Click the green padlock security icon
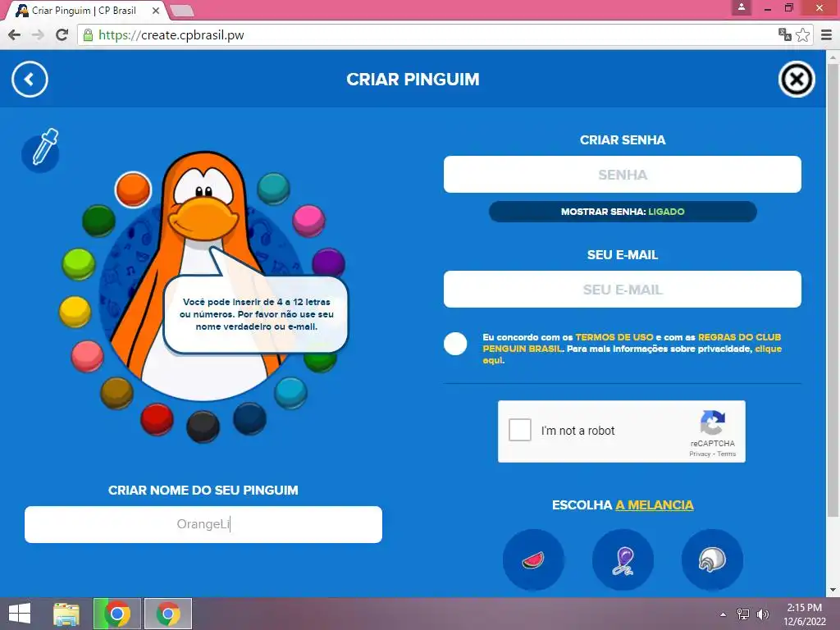 [88, 34]
